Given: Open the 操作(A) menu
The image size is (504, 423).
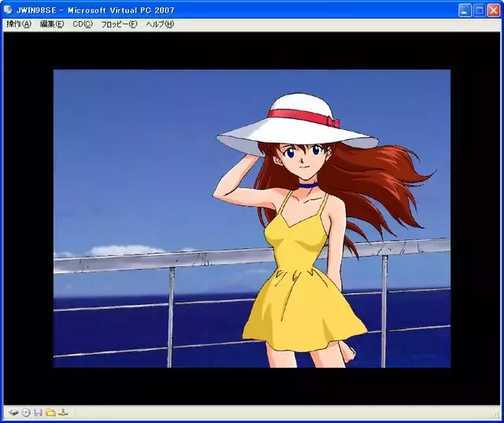Looking at the screenshot, I should 19,24.
